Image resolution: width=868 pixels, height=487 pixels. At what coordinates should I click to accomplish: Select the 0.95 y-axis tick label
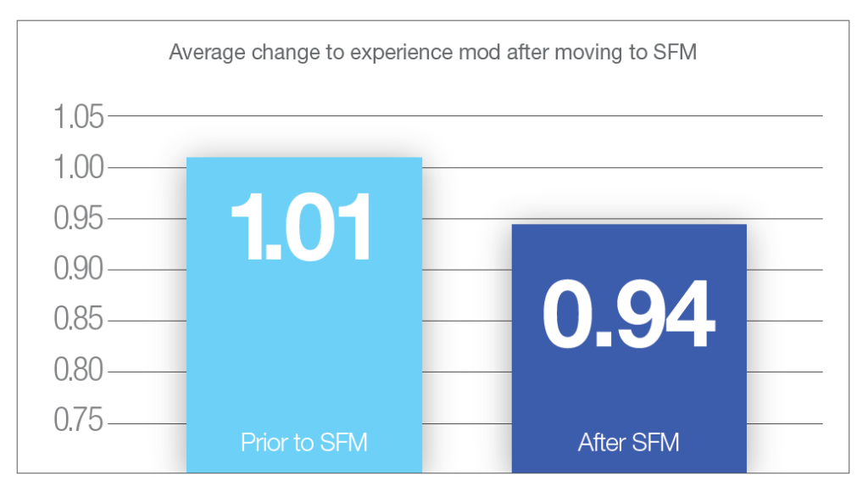(x=79, y=219)
